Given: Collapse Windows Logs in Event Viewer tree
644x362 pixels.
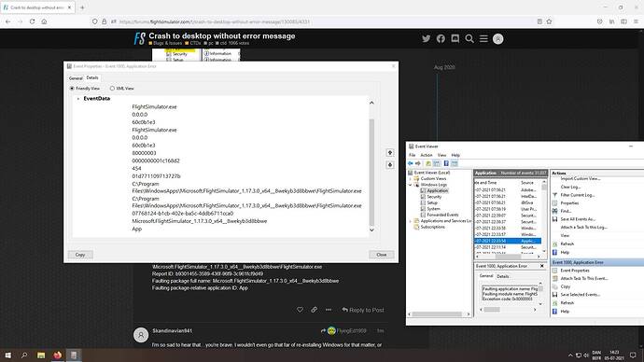Looking at the screenshot, I should click(x=411, y=185).
